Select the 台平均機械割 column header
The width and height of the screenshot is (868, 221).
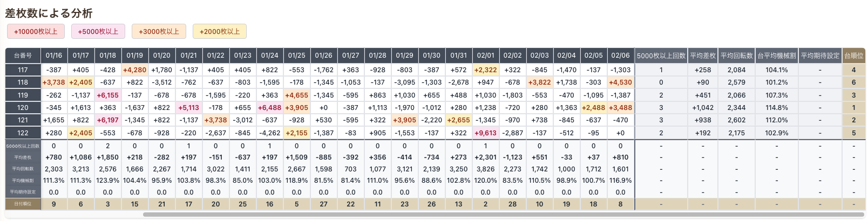[x=776, y=56]
